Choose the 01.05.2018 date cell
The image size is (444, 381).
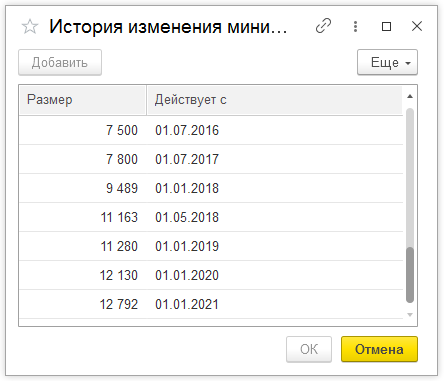tap(275, 217)
